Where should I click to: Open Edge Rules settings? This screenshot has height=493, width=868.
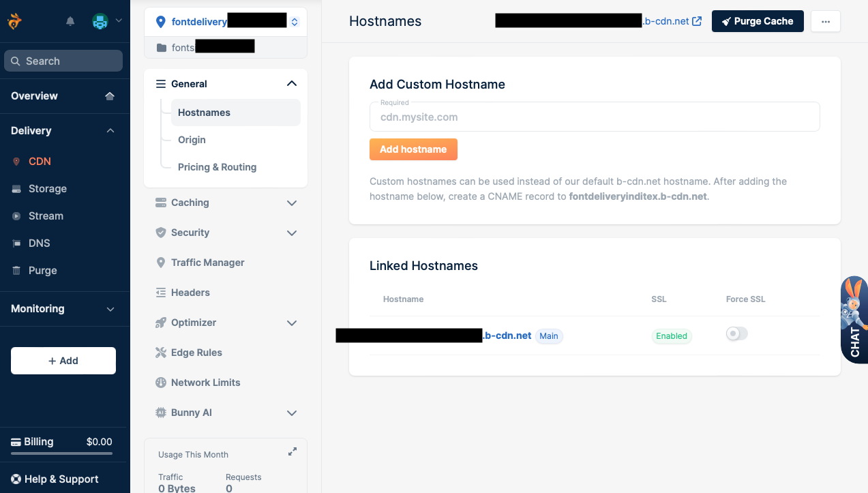coord(196,353)
